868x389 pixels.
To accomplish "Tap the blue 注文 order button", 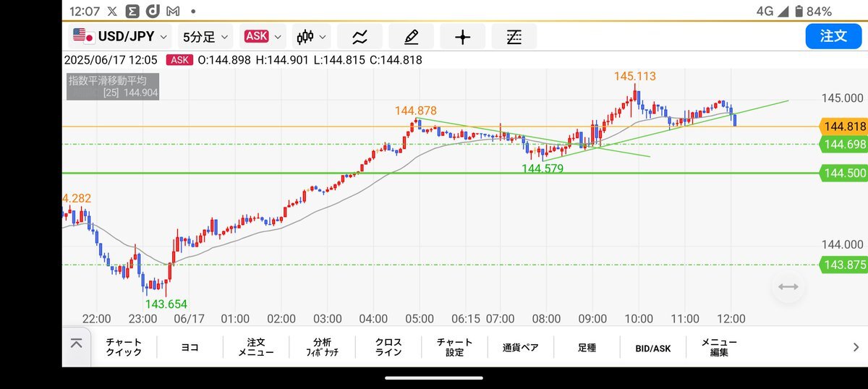I will [x=833, y=36].
